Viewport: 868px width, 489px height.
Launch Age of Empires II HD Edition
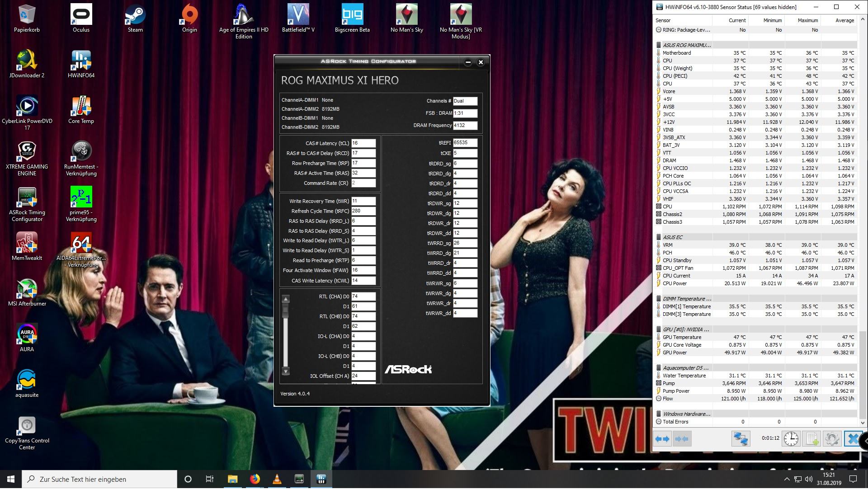click(x=244, y=21)
